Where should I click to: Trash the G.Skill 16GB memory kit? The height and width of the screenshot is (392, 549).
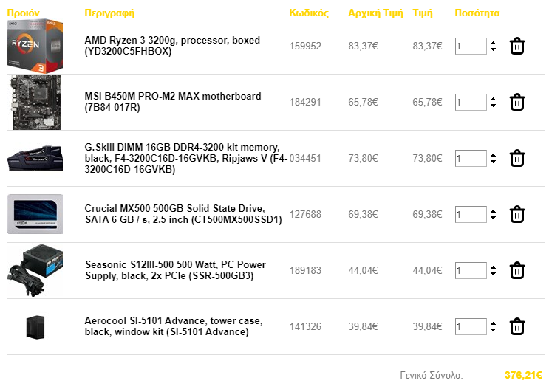[516, 159]
